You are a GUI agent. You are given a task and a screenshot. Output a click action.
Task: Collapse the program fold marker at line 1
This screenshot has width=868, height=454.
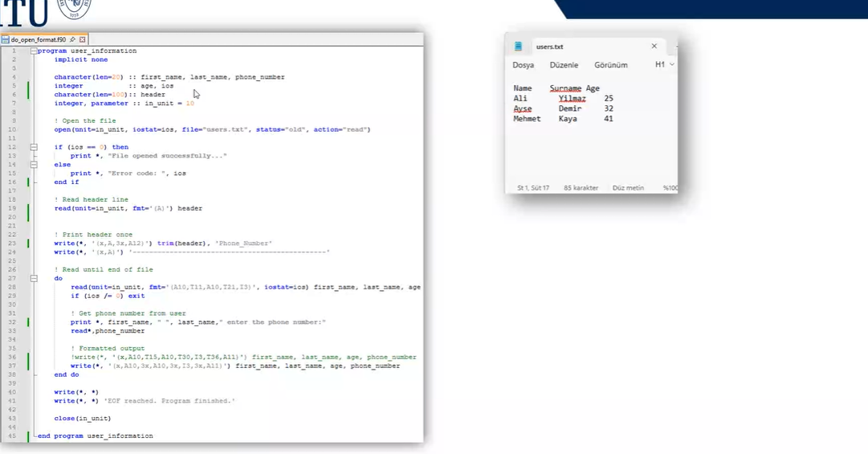(34, 51)
